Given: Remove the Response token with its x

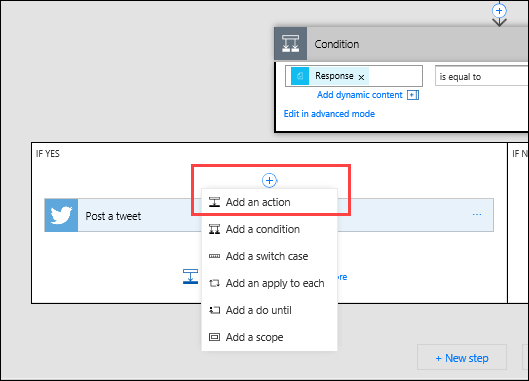Looking at the screenshot, I should (361, 77).
